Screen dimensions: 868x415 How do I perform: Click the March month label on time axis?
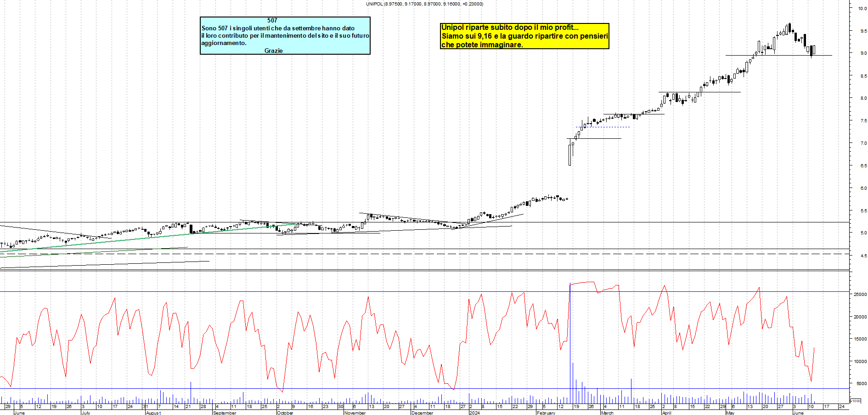click(x=607, y=413)
